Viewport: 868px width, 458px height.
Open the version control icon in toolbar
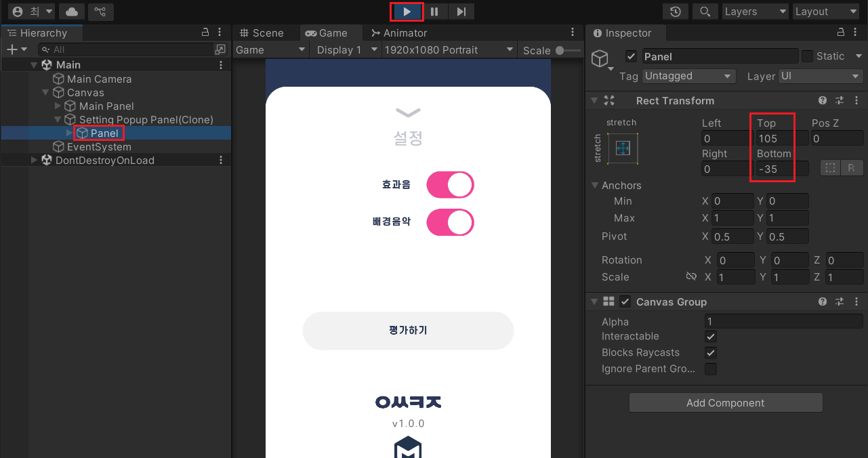[100, 12]
